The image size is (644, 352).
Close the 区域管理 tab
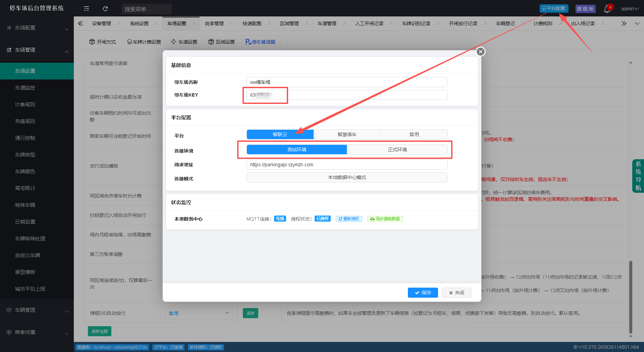(307, 23)
